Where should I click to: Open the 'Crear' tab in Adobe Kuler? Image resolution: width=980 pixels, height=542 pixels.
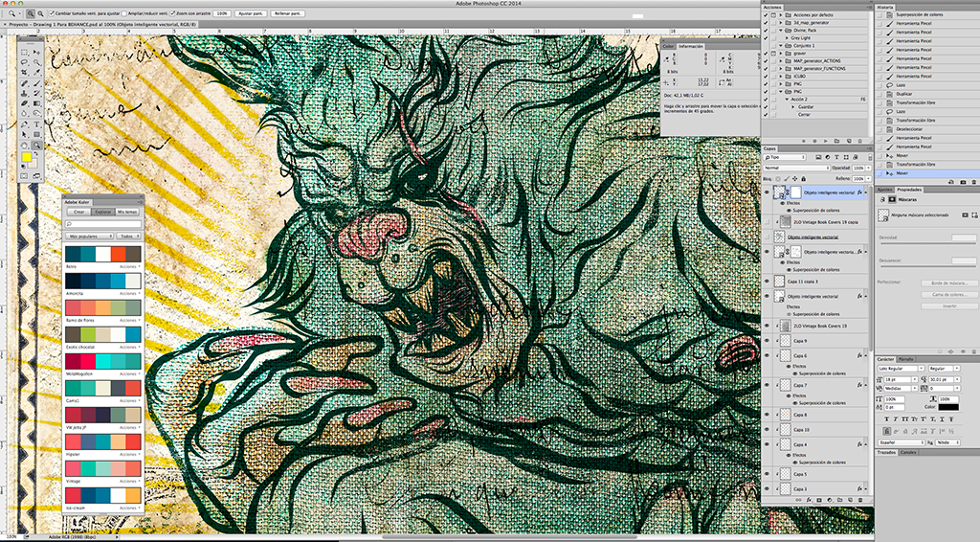click(x=78, y=212)
